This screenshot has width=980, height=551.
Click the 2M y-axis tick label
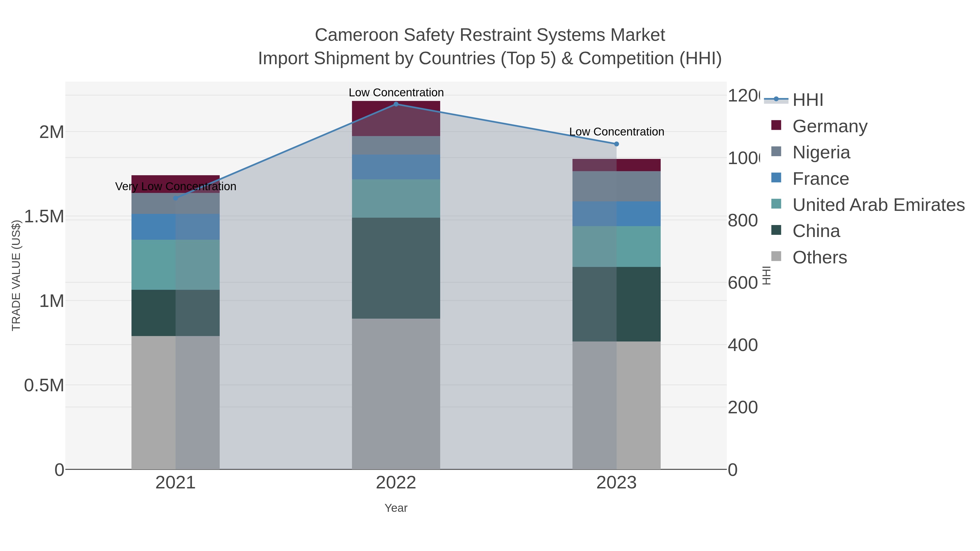tap(52, 132)
